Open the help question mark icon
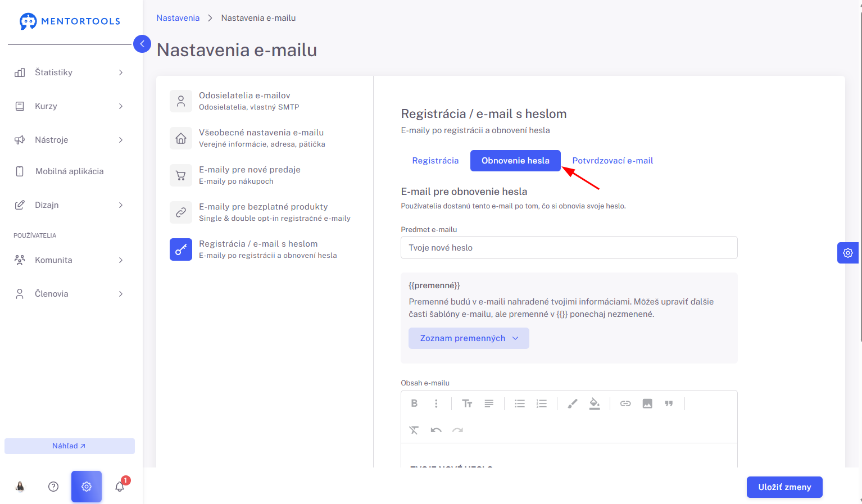Image resolution: width=862 pixels, height=504 pixels. pos(53,487)
